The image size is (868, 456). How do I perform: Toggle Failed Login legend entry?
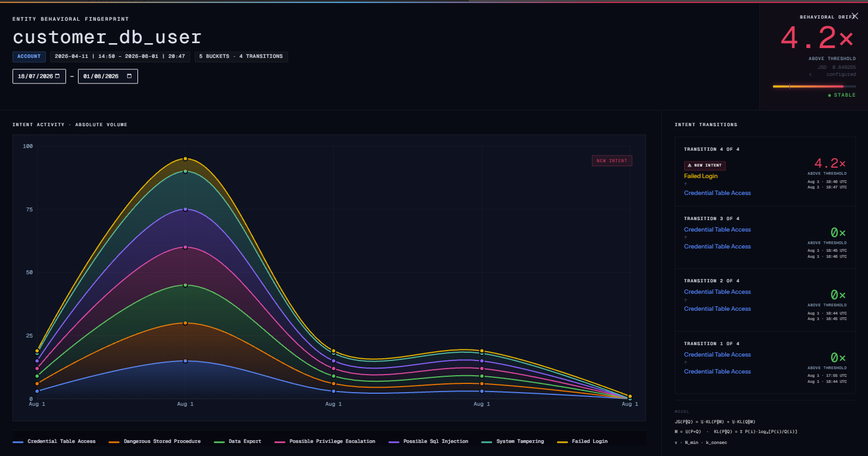pos(583,441)
